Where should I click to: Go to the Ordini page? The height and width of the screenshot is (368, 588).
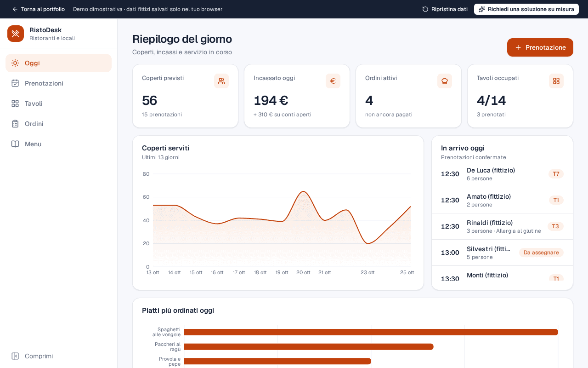pos(58,124)
